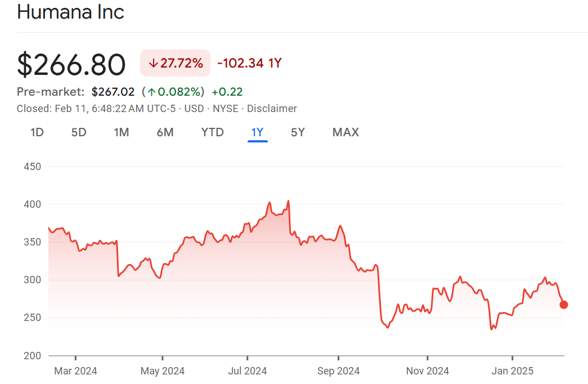
Task: Click the red down-arrow icon in percent badge
Action: (x=153, y=63)
